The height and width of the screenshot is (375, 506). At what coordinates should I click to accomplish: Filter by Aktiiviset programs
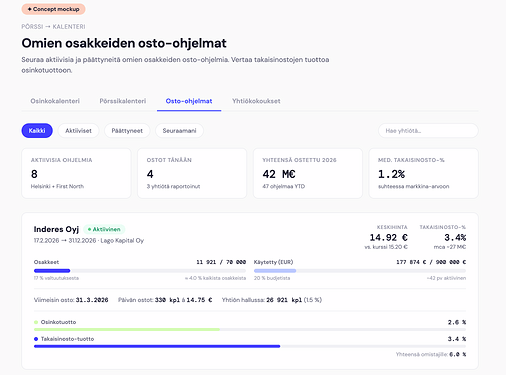pos(78,131)
